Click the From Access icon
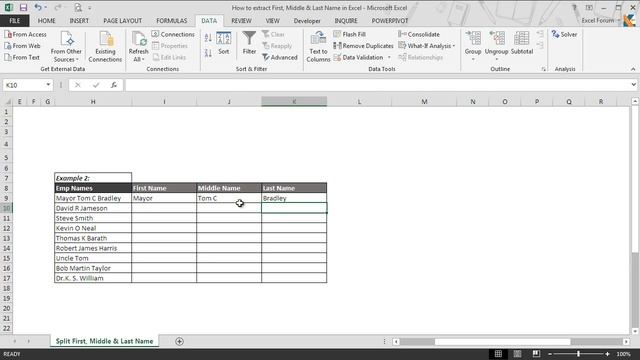 coord(8,34)
